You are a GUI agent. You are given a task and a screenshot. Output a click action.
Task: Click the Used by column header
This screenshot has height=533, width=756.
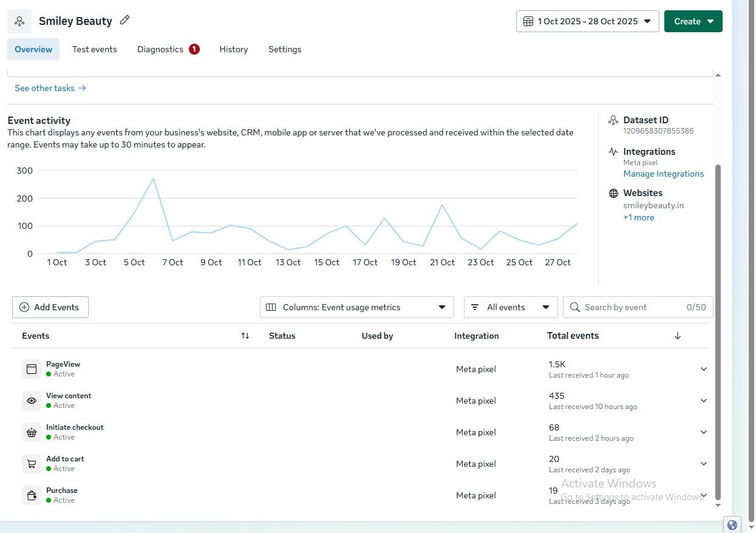click(377, 336)
